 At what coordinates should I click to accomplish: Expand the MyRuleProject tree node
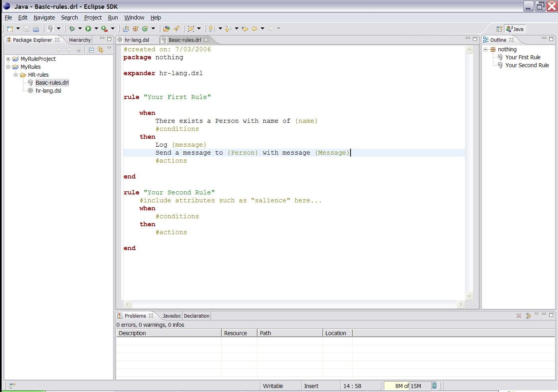(x=8, y=59)
